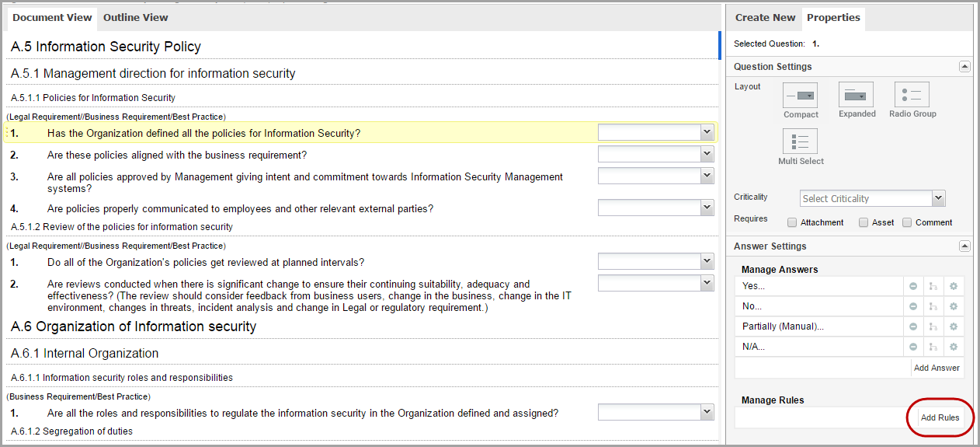Pick the Radio Group layout icon
Screen dimensions: 980x447
pos(912,95)
